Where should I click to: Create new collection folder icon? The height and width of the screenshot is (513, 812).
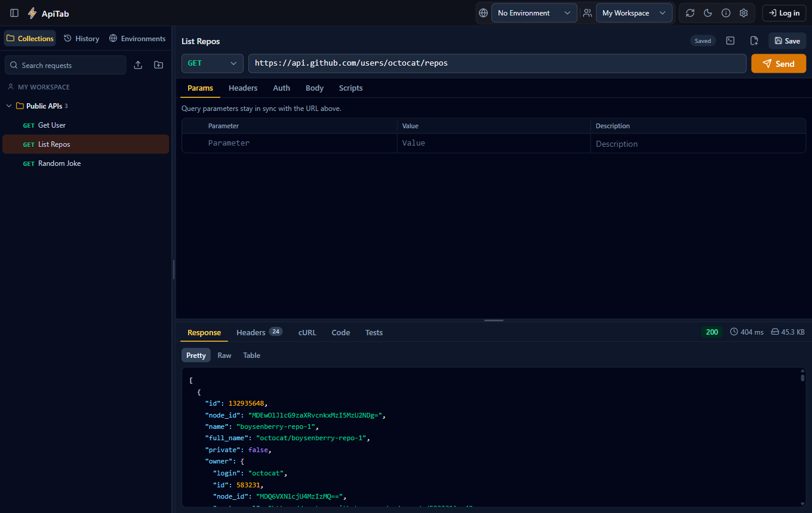[x=158, y=65]
